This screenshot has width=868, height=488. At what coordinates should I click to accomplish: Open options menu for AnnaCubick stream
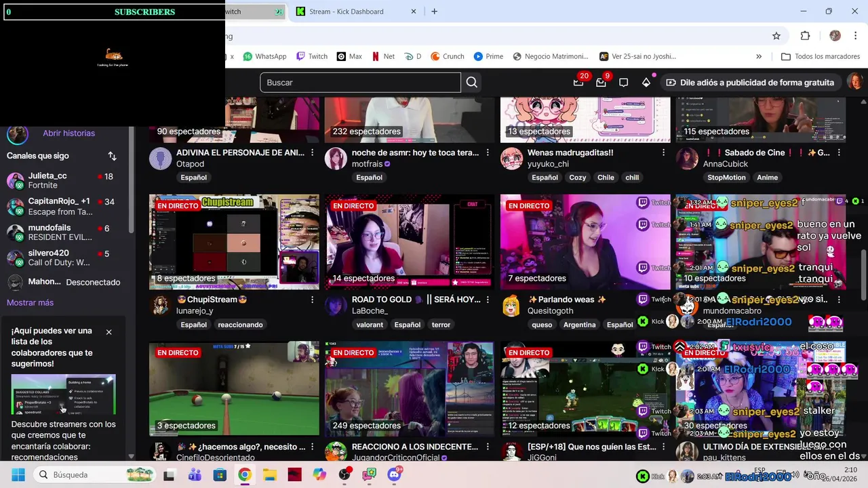(x=839, y=153)
